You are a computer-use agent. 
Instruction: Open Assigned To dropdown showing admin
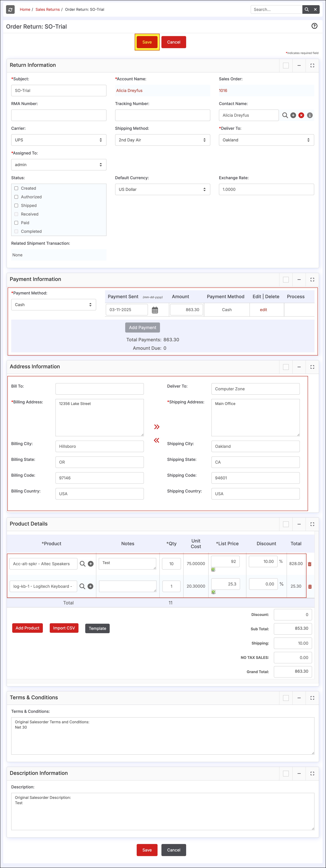[59, 165]
